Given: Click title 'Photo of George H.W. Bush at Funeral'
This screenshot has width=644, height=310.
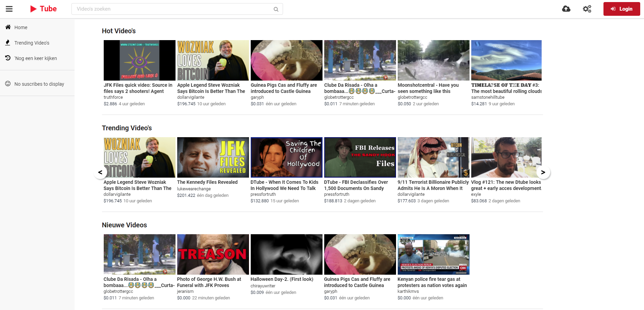Looking at the screenshot, I should [209, 282].
